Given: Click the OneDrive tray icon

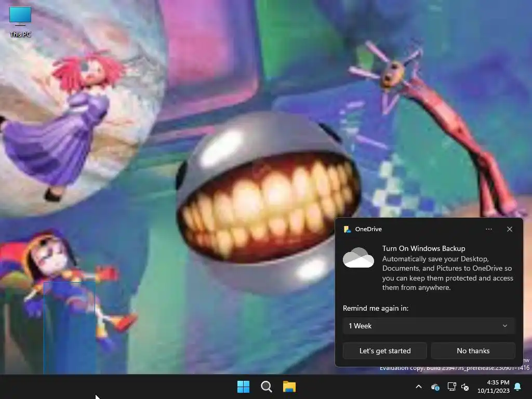Looking at the screenshot, I should click(x=435, y=387).
